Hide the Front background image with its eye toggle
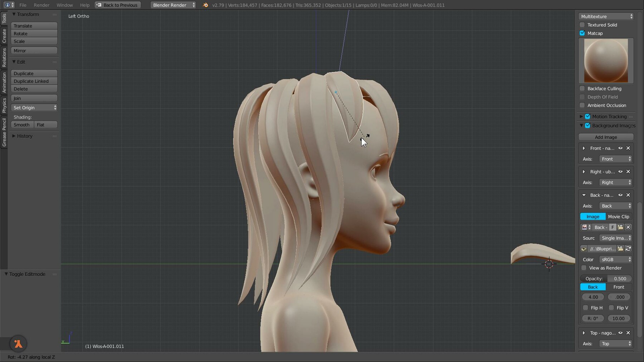The image size is (644, 362). (x=621, y=148)
